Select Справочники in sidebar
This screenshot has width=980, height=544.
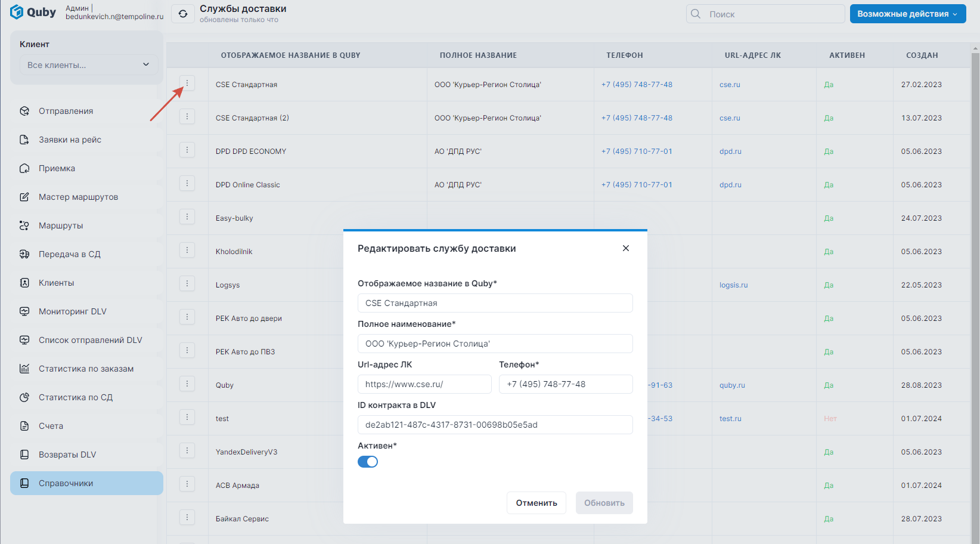(86, 483)
